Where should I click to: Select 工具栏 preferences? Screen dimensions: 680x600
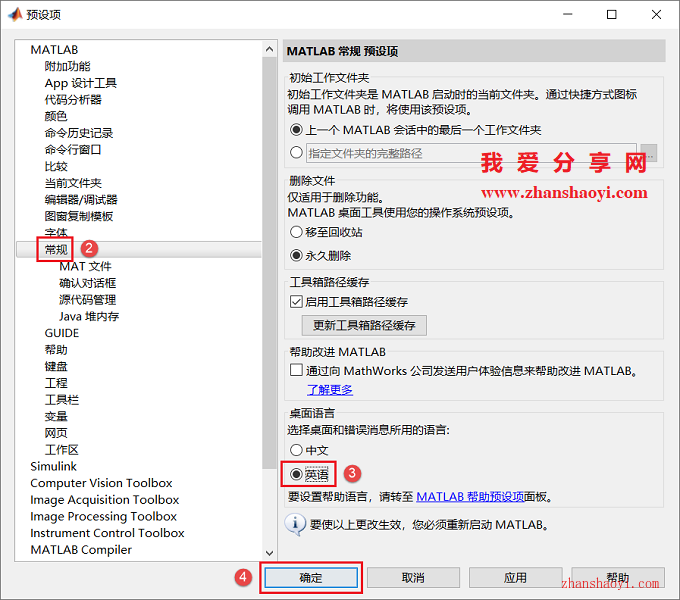(62, 400)
